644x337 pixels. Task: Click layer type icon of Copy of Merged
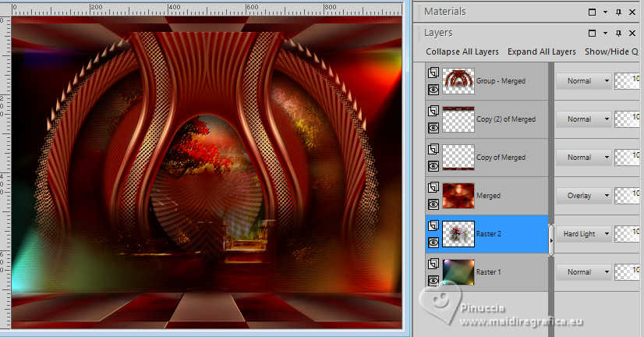point(433,149)
